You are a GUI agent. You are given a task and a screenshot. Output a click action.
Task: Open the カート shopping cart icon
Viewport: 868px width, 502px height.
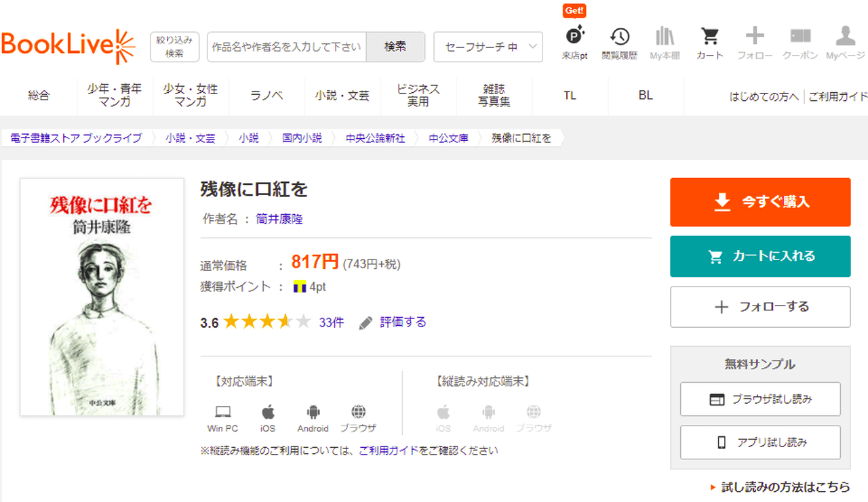[709, 43]
